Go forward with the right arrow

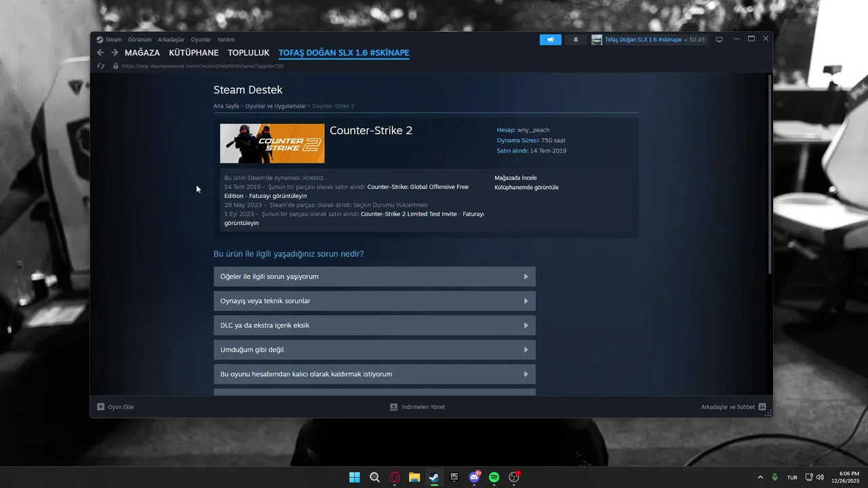click(x=115, y=52)
